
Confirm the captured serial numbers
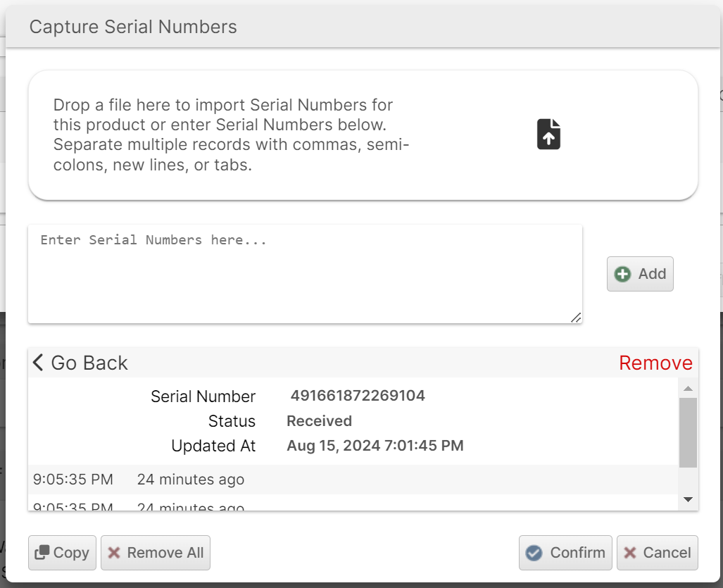coord(565,553)
